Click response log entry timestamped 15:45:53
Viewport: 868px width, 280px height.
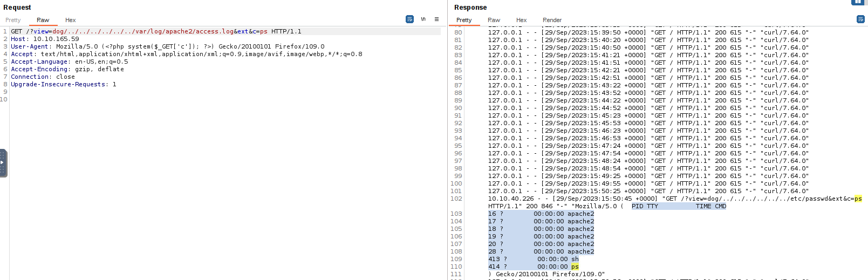point(648,123)
